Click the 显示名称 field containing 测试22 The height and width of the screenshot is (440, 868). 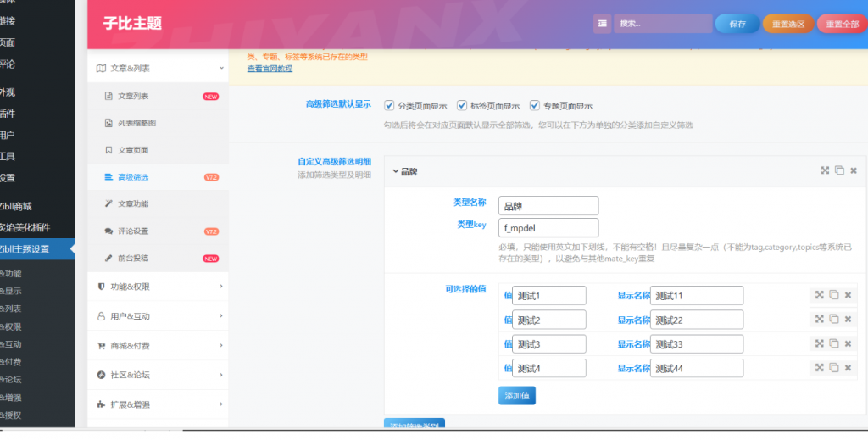pyautogui.click(x=697, y=320)
